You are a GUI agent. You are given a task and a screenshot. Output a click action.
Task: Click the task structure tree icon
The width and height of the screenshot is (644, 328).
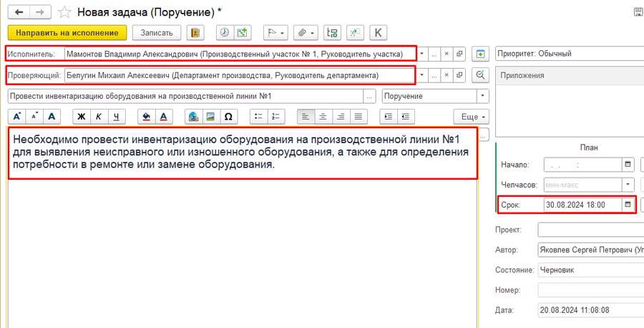pos(332,33)
